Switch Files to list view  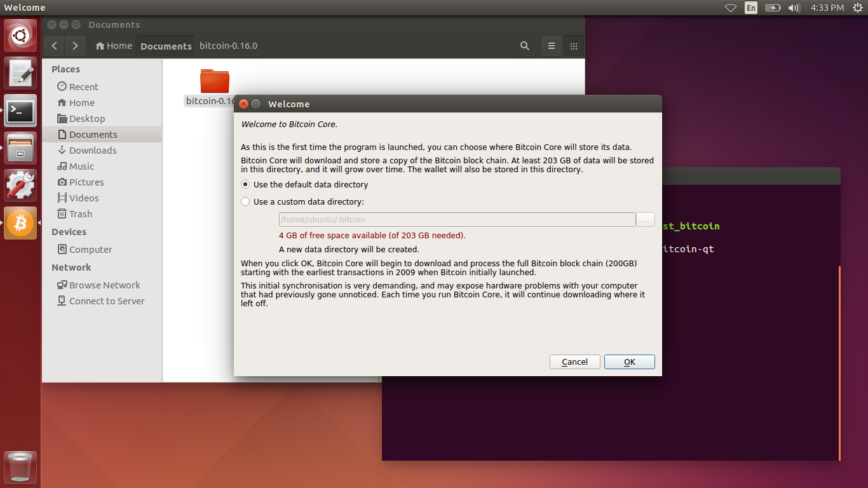[x=552, y=46]
